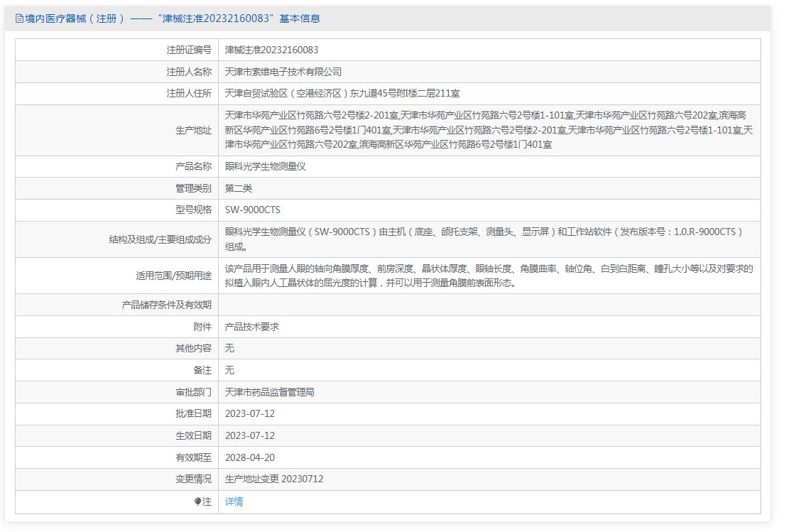This screenshot has width=789, height=532.
Task: Click the 结构及组成/主要组成成分 label
Action: point(160,239)
